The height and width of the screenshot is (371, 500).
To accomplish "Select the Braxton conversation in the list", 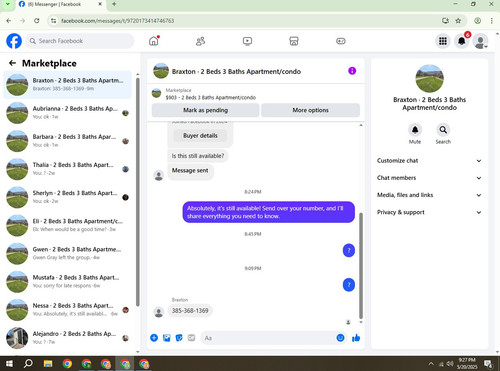I will [68, 85].
